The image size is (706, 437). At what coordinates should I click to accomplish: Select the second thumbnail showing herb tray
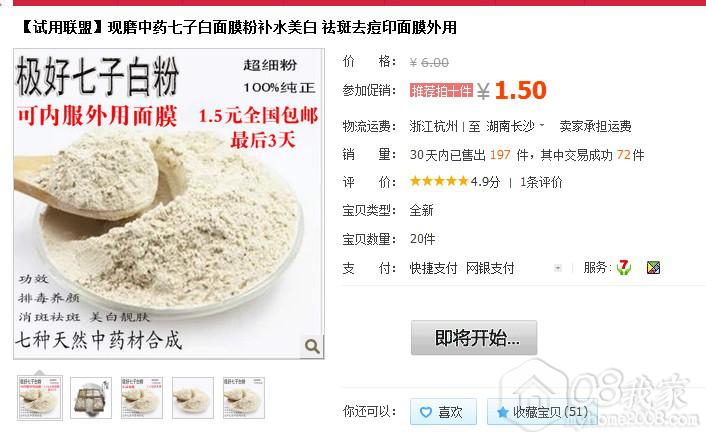click(x=91, y=398)
